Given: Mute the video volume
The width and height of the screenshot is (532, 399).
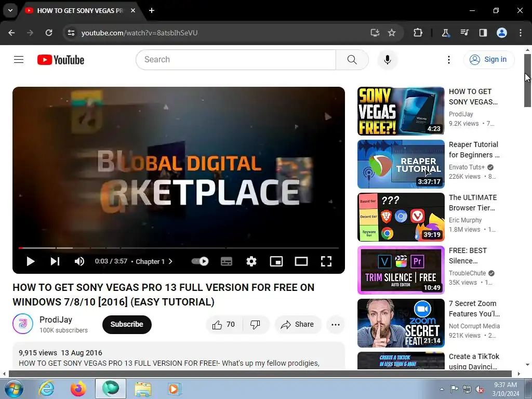Looking at the screenshot, I should coord(79,261).
